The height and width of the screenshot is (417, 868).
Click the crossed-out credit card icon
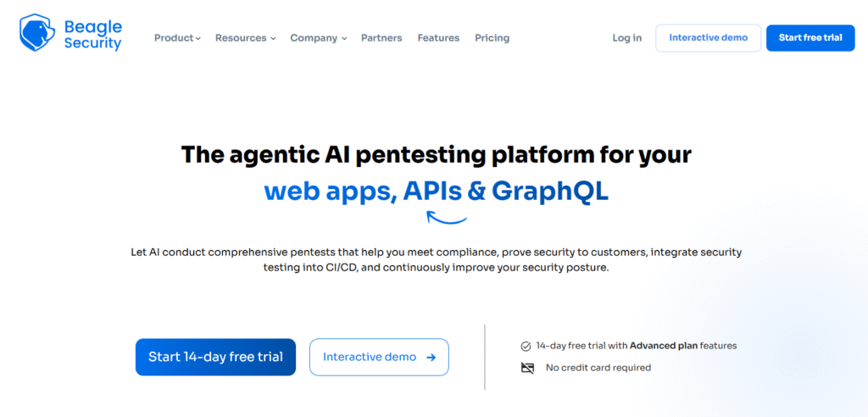[x=527, y=368]
